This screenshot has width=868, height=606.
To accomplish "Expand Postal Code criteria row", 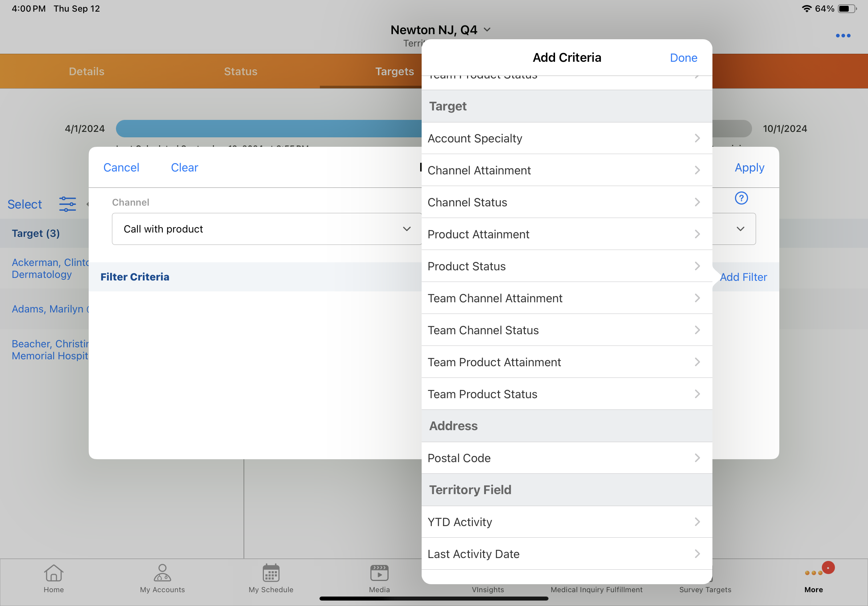I will click(x=566, y=458).
